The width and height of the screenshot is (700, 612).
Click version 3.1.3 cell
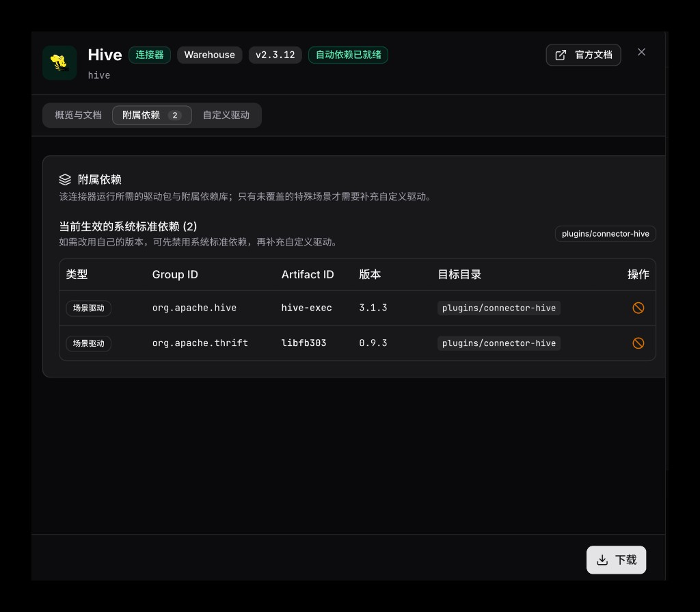tap(373, 308)
